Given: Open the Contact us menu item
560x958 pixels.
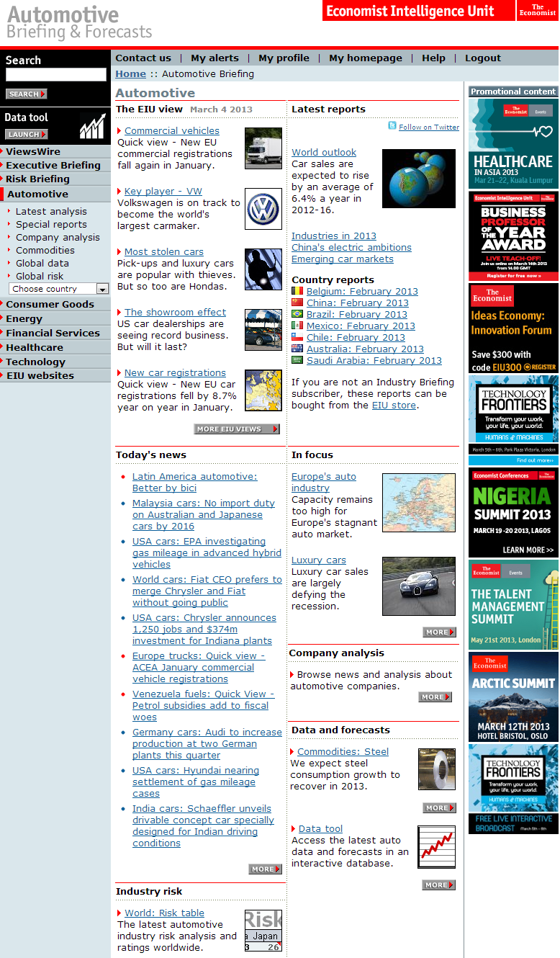Looking at the screenshot, I should (x=143, y=58).
